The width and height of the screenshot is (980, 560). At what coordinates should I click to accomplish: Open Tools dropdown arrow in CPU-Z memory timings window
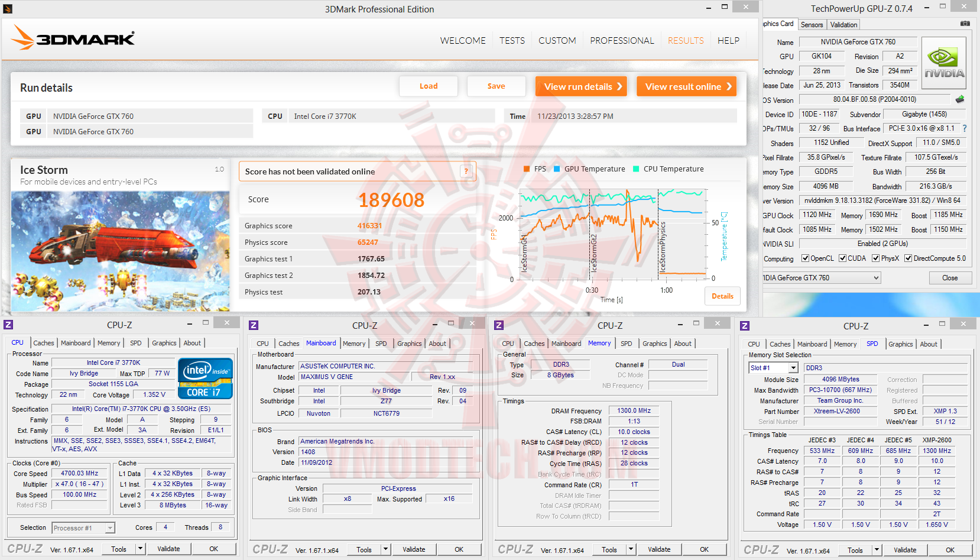pos(631,549)
